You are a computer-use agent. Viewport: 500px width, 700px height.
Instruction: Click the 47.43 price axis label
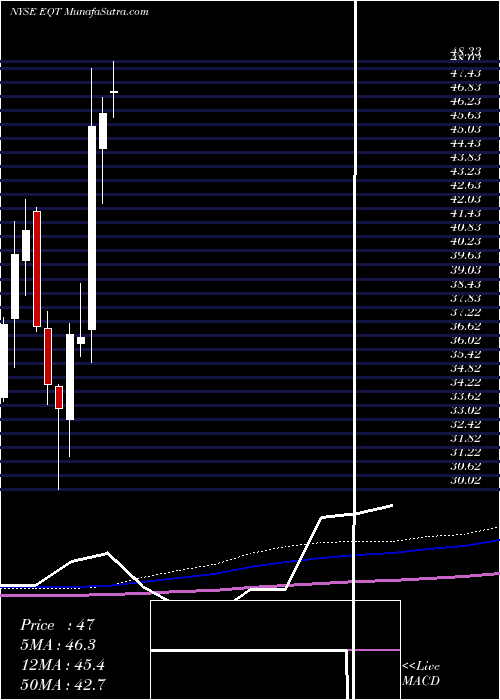pos(464,73)
